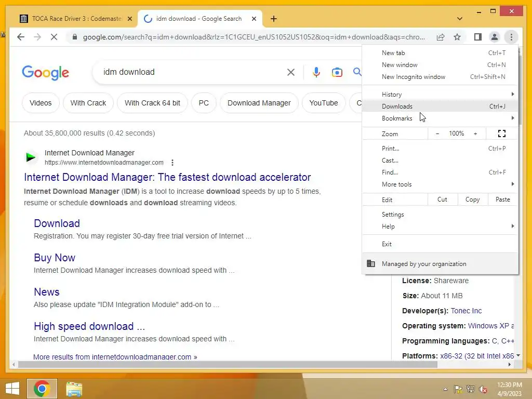The width and height of the screenshot is (532, 399).
Task: Open the Buy Now sitelink
Action: pyautogui.click(x=55, y=258)
